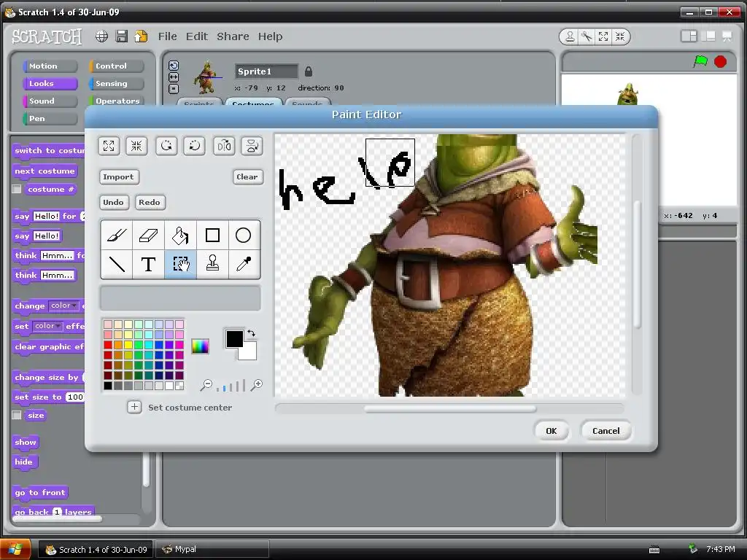Open the Help menu

[270, 36]
